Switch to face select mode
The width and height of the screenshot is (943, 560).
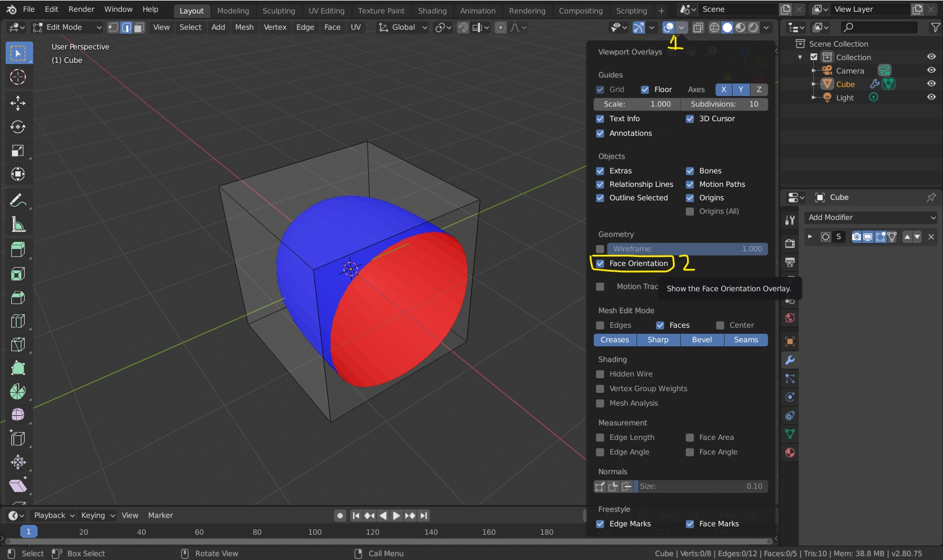tap(139, 27)
